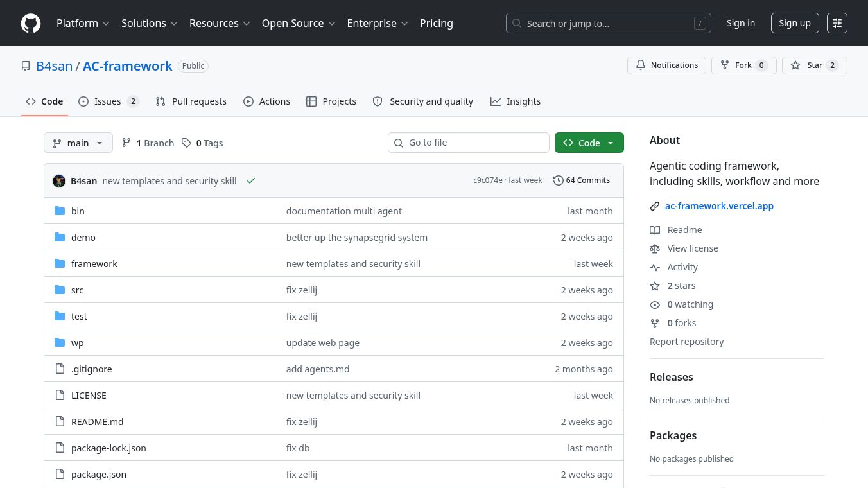Click the Go to file search field

coord(469,143)
